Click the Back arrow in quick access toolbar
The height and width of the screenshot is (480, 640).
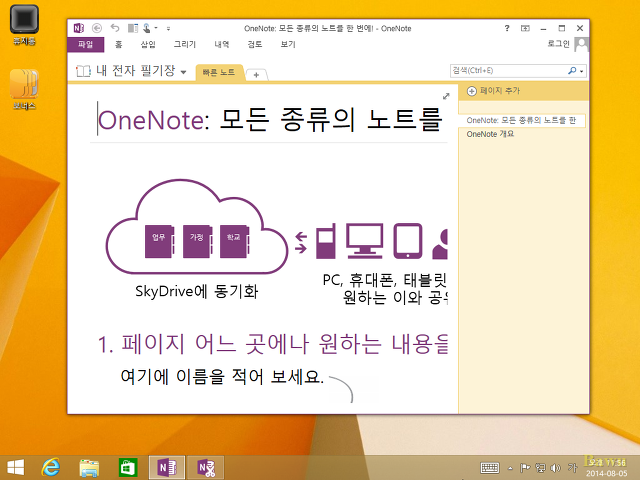(97, 28)
